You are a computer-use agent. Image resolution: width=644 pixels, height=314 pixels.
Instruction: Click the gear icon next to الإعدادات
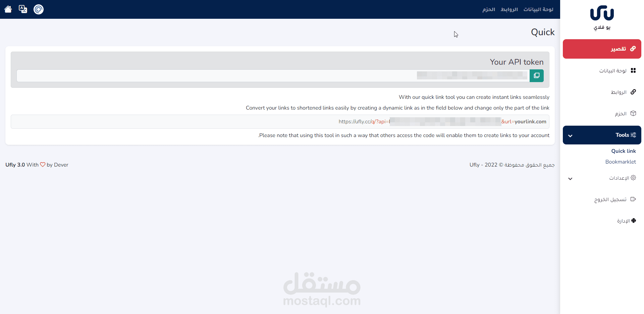coord(633,178)
